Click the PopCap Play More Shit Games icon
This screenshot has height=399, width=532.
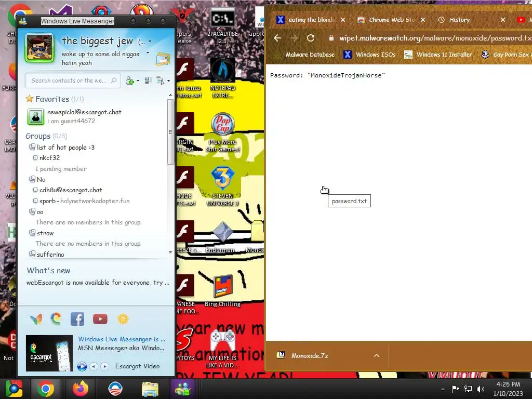[x=222, y=132]
